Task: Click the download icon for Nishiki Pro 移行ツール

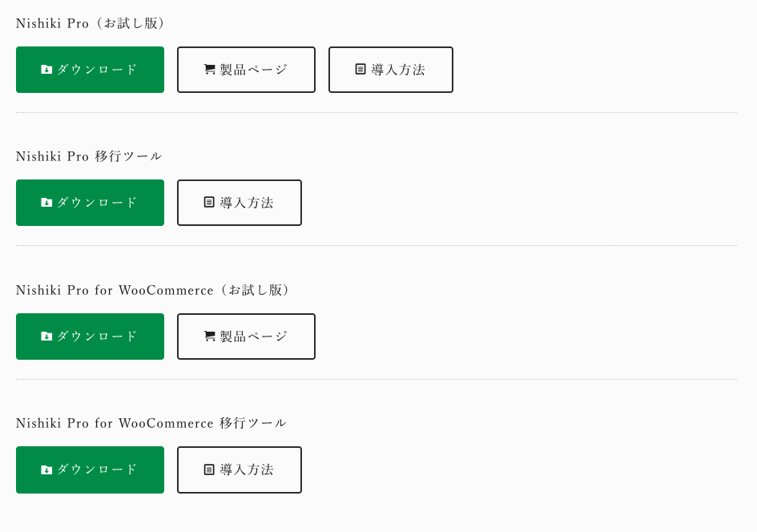Action: click(x=46, y=202)
